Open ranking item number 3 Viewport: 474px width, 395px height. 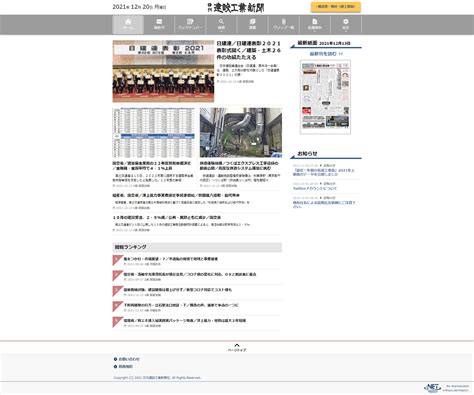[178, 290]
